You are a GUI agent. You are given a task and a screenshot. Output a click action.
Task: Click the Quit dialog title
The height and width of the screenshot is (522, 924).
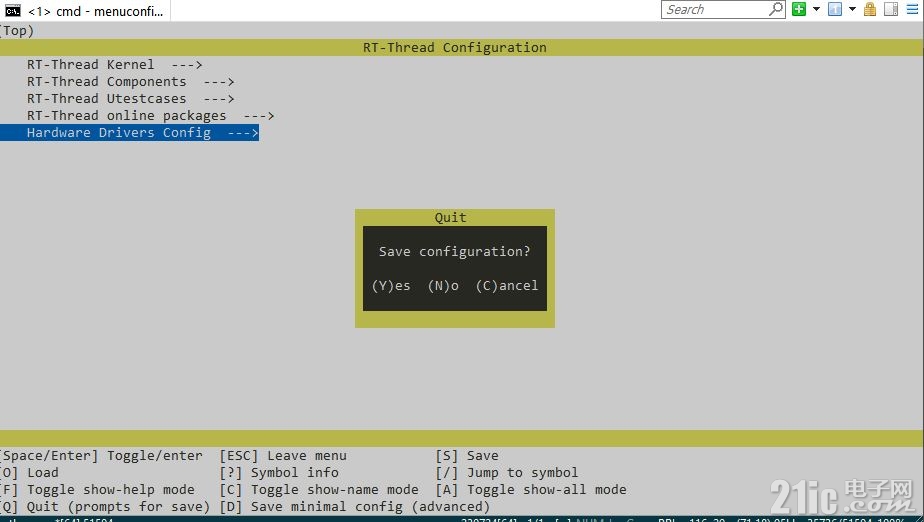tap(450, 217)
